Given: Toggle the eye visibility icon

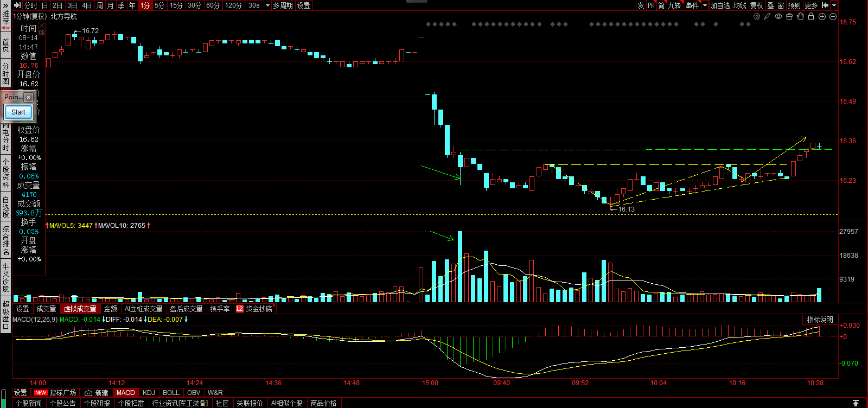Looking at the screenshot, I should 778,16.
